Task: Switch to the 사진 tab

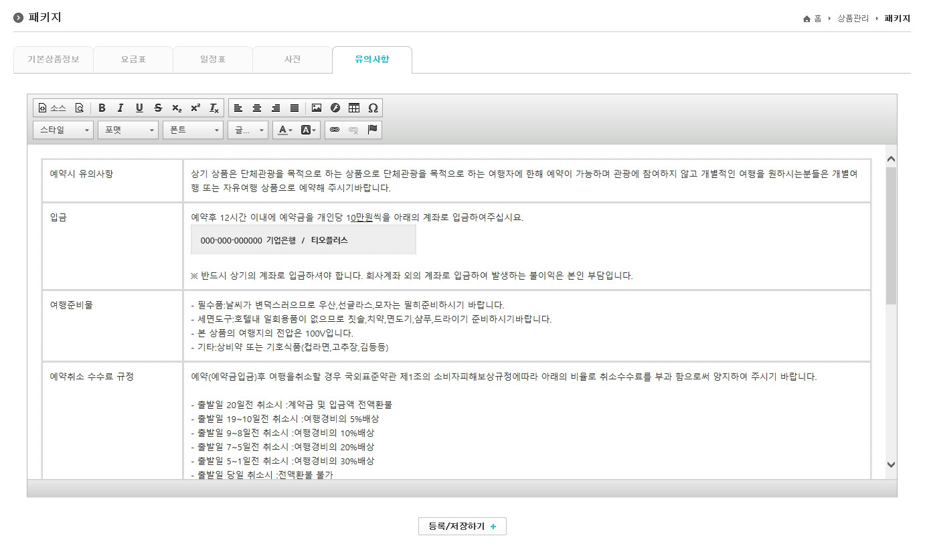Action: tap(292, 59)
